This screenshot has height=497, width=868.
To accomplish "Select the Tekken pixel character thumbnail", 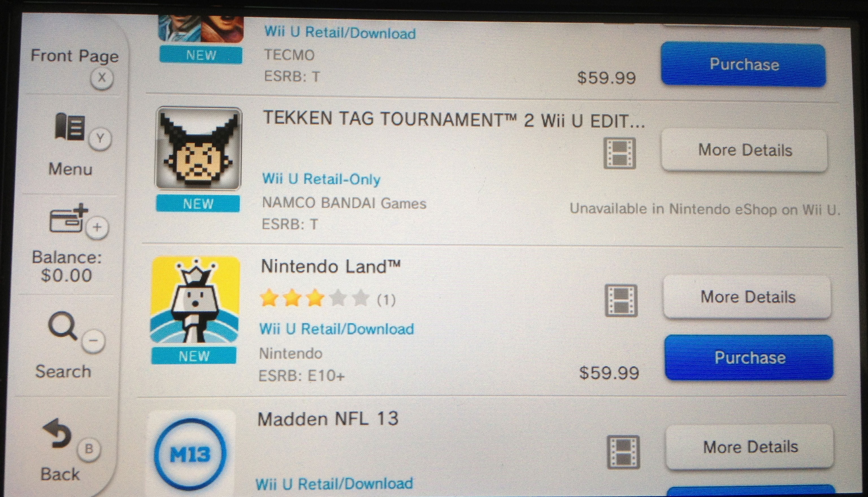I will (x=199, y=148).
